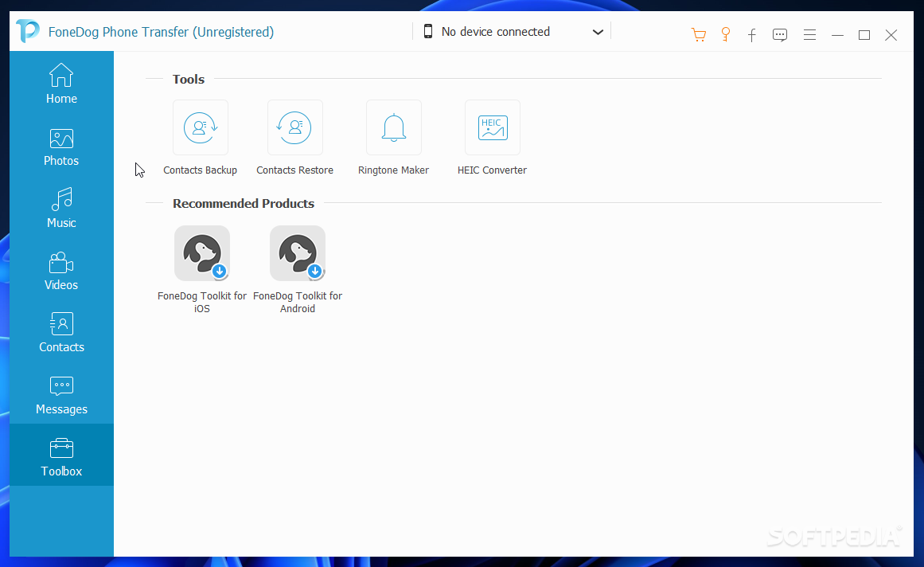Click the Contacts Restore label
This screenshot has height=567, width=924.
point(294,170)
